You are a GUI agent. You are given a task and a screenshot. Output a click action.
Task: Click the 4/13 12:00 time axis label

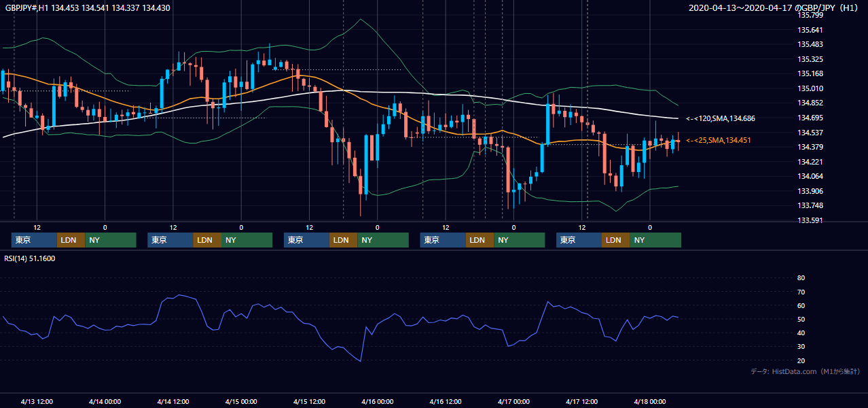point(37,401)
